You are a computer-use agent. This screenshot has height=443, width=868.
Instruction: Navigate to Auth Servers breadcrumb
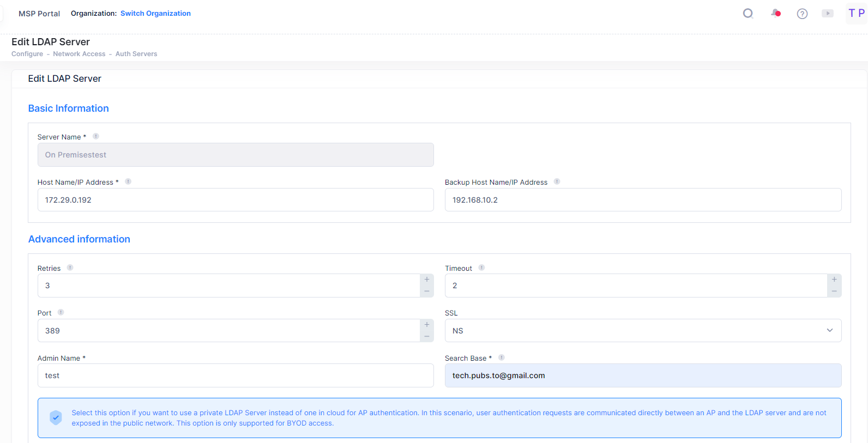click(136, 53)
